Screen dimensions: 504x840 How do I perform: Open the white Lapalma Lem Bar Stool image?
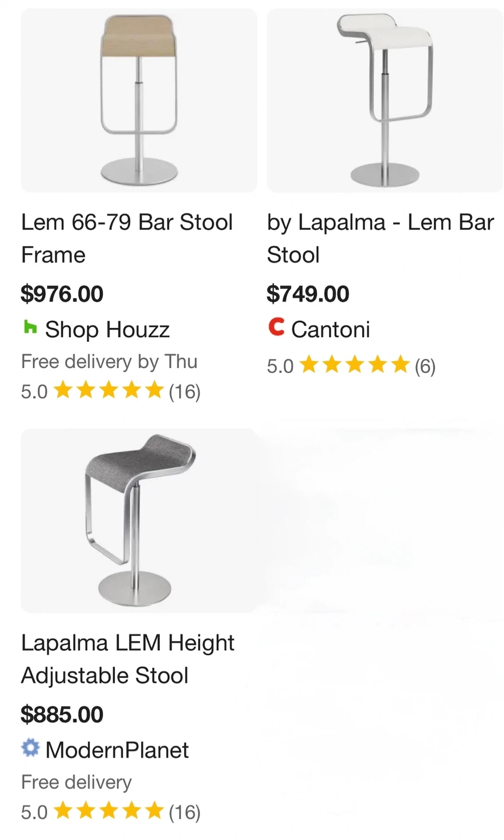point(384,100)
